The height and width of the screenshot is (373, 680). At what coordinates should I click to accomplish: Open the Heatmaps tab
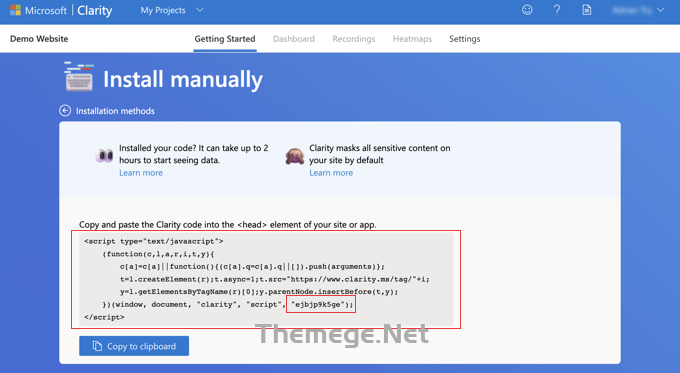click(412, 39)
